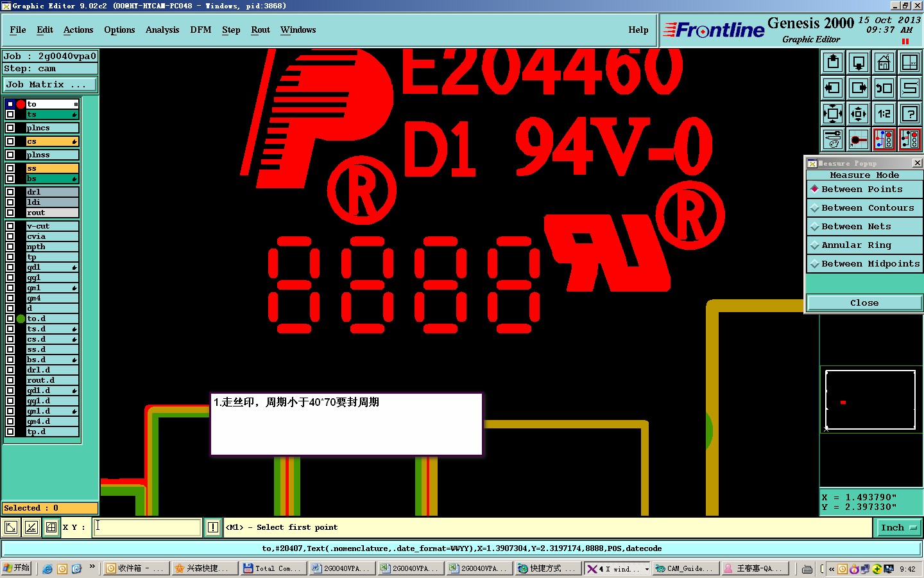Viewport: 924px width, 578px height.
Task: Click the grid window icon beside XY label
Action: [x=51, y=527]
